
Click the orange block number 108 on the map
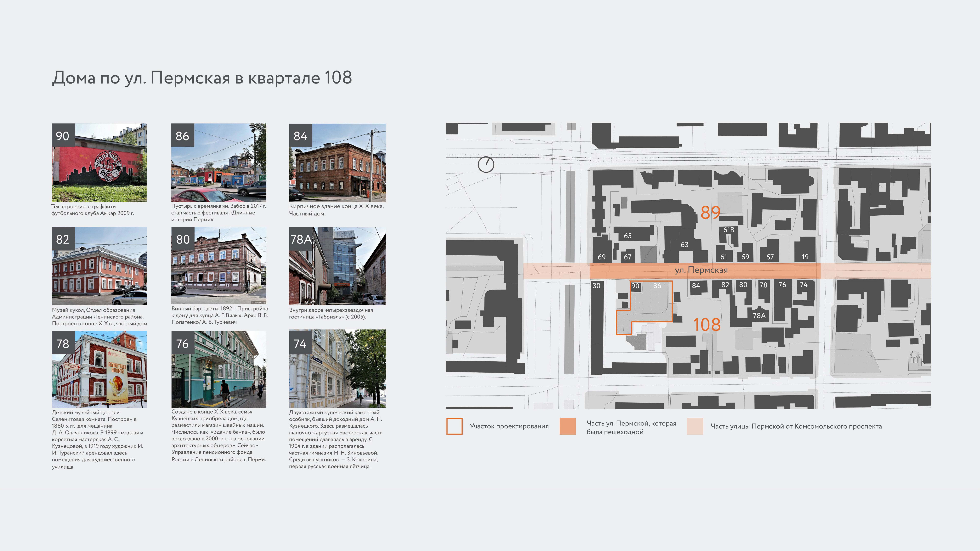click(707, 325)
